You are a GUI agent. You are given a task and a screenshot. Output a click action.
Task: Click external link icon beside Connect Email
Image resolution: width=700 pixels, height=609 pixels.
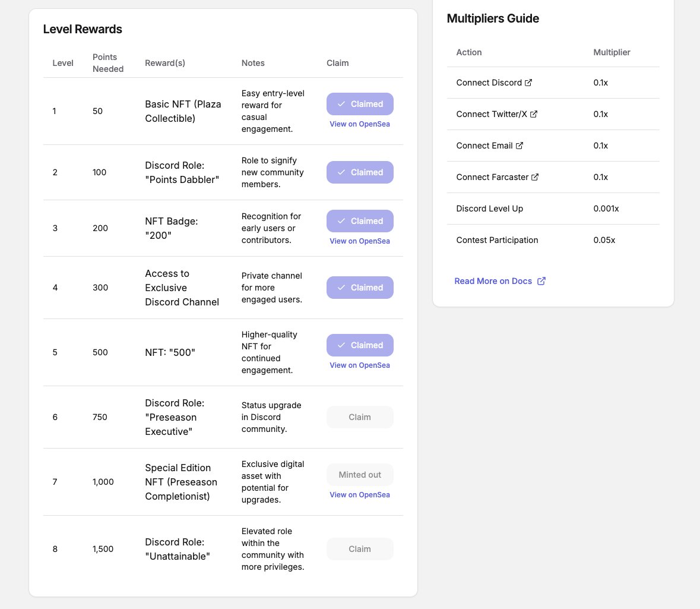[519, 146]
